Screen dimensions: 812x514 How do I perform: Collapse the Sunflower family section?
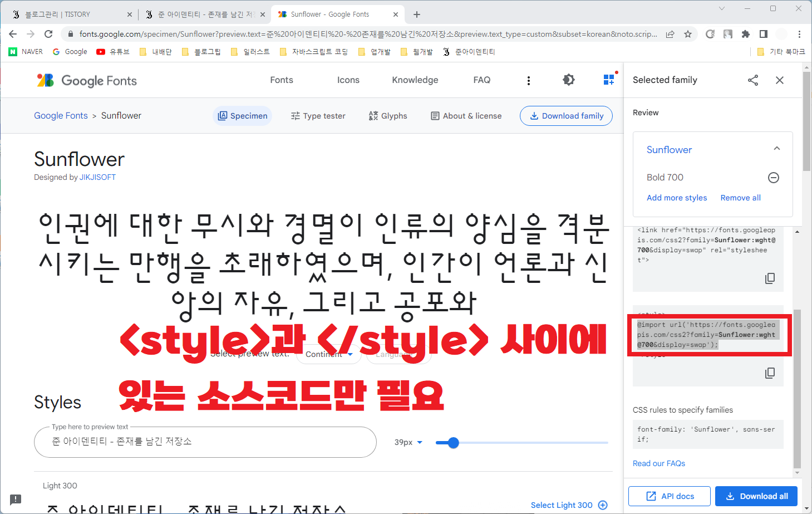click(x=777, y=149)
